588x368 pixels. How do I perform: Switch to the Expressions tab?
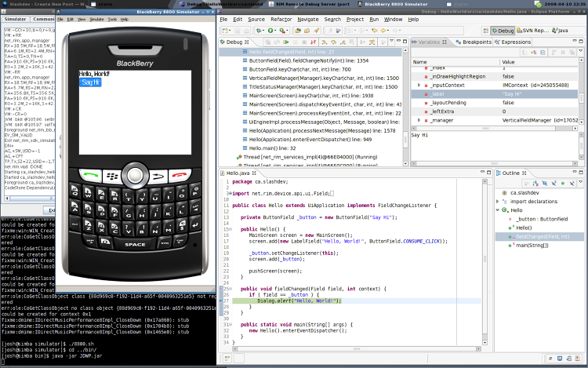click(513, 42)
